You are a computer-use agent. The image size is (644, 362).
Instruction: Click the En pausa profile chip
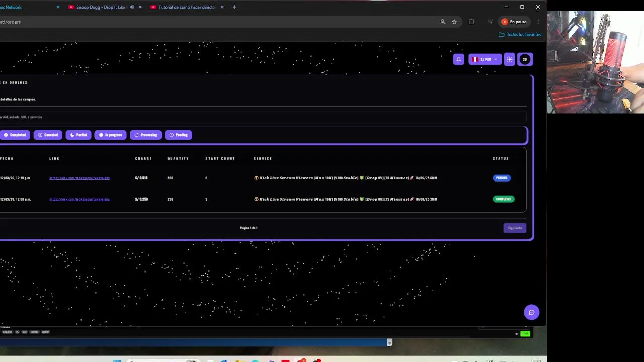pyautogui.click(x=514, y=22)
